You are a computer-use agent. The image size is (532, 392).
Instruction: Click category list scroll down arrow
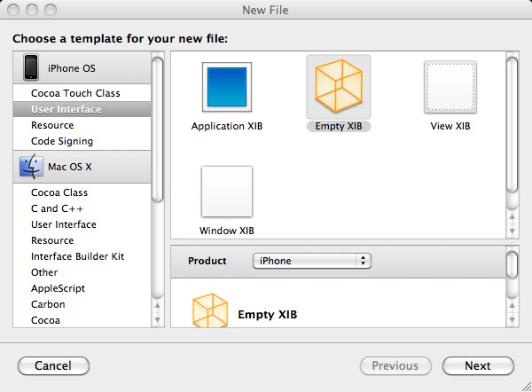pos(158,320)
